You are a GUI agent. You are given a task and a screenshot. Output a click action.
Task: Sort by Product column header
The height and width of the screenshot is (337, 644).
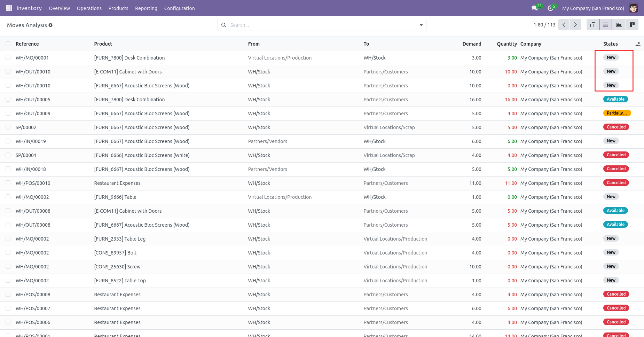(103, 44)
